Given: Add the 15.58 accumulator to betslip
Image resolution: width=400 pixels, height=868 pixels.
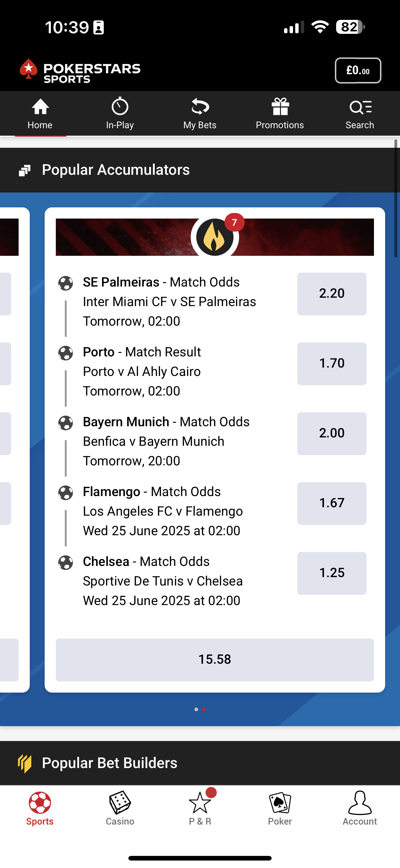Looking at the screenshot, I should coord(215,659).
